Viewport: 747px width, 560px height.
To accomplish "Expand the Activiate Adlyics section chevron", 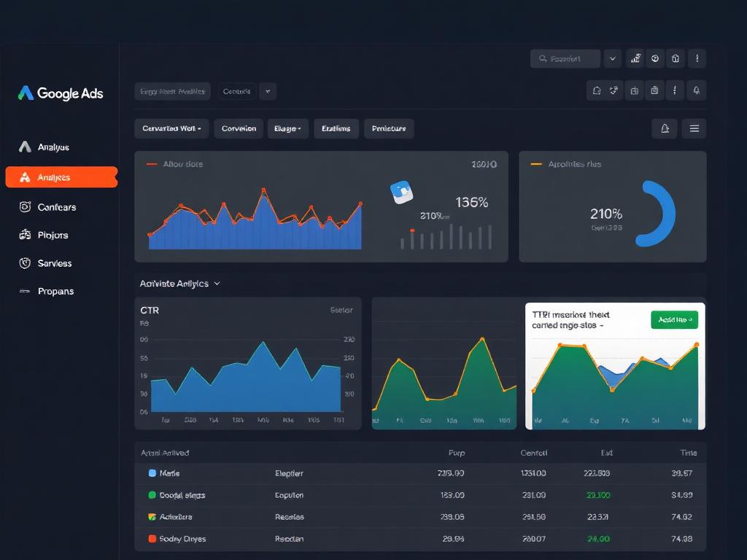I will coord(217,284).
